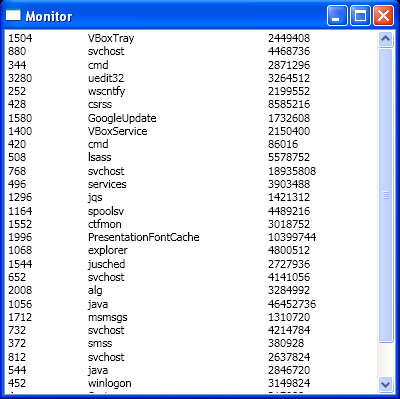Screen dimensions: 400x399
Task: Select PID 1544
Action: pyautogui.click(x=20, y=264)
